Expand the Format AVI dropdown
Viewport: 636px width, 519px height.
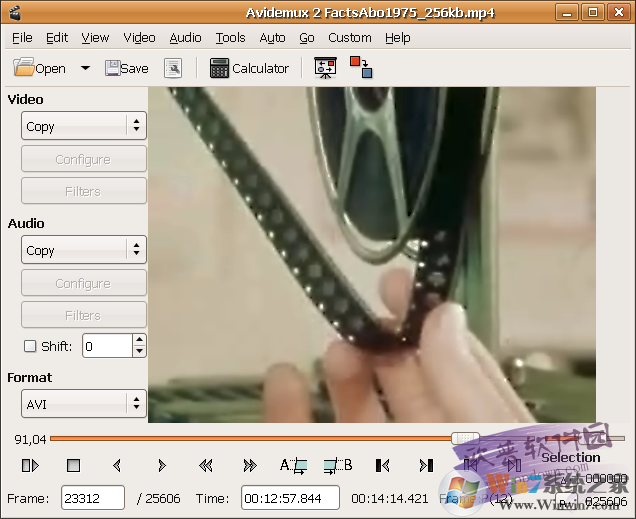(84, 404)
